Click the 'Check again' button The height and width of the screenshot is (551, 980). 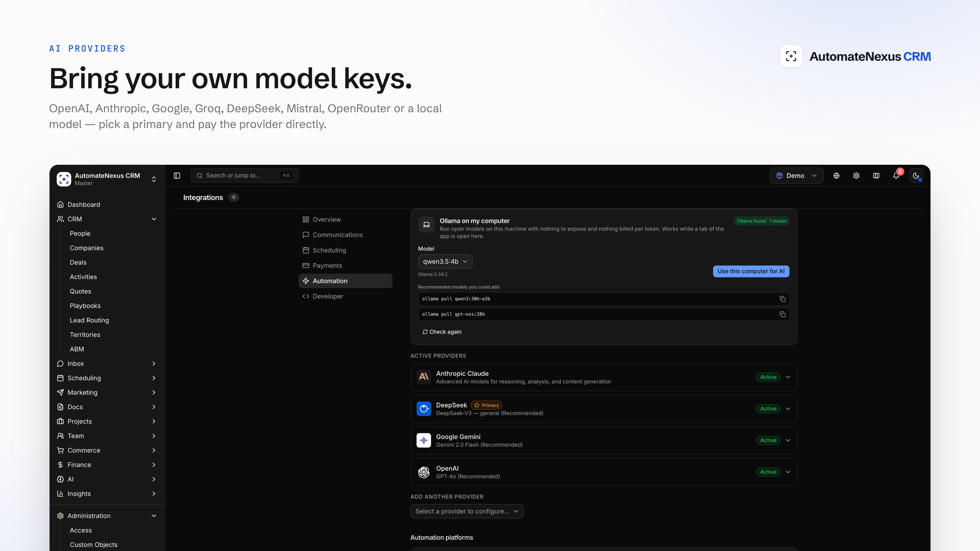(x=442, y=332)
